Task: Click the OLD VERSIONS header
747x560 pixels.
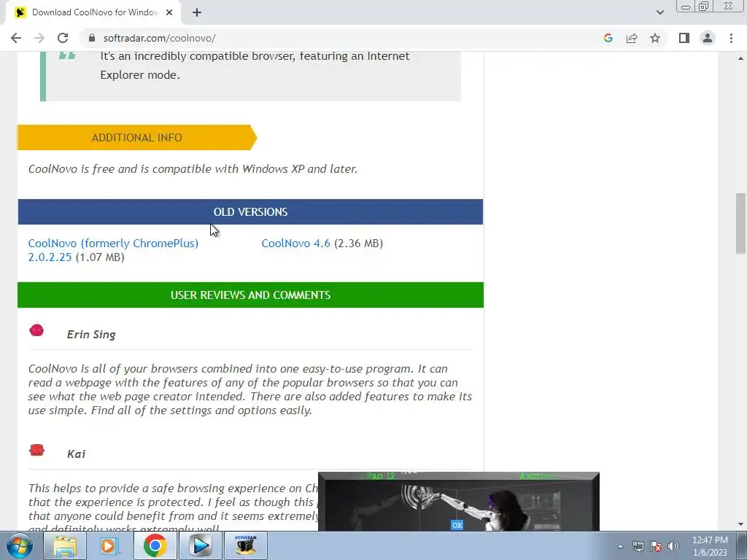Action: (x=251, y=212)
